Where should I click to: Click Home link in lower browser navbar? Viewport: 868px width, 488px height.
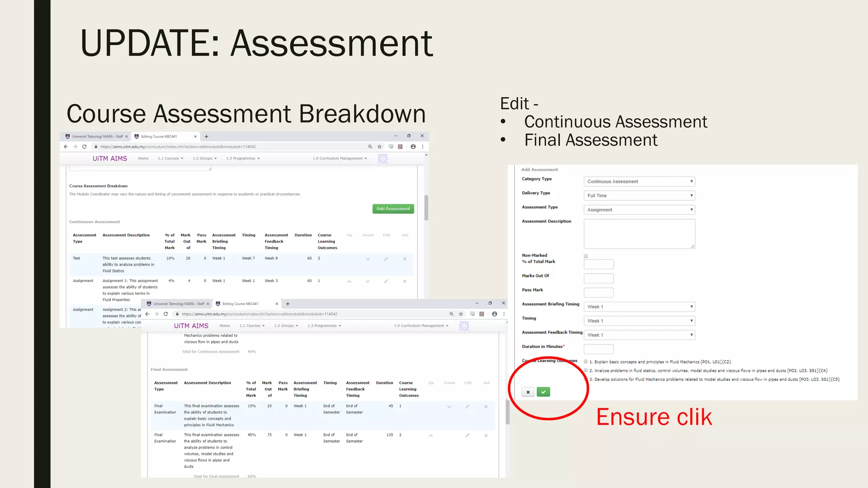tap(225, 326)
